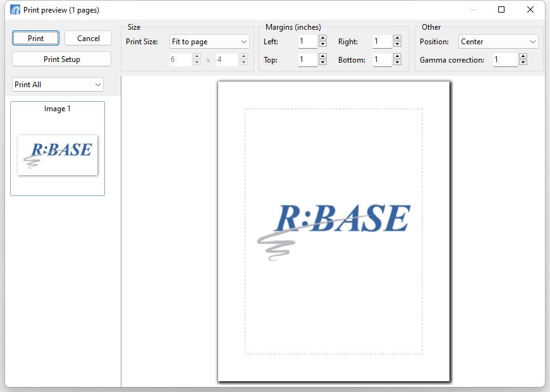Decrease the print height stepper
550x392 pixels.
click(x=243, y=63)
